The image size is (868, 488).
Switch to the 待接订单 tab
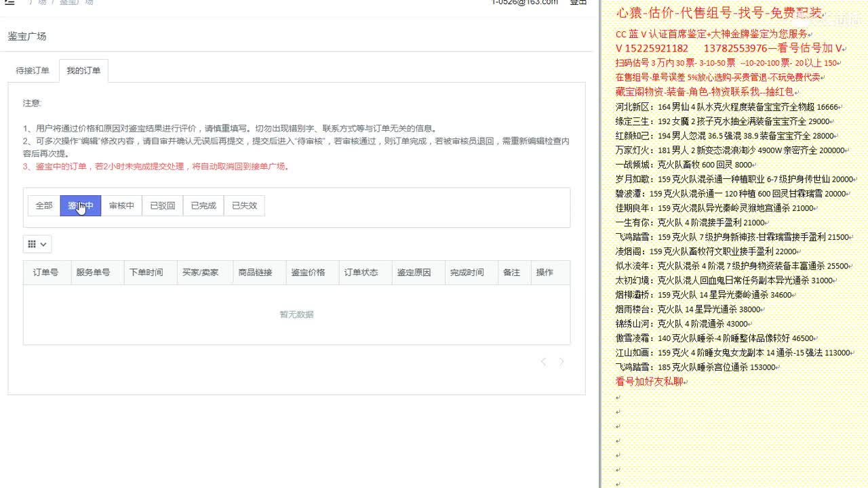(x=33, y=70)
